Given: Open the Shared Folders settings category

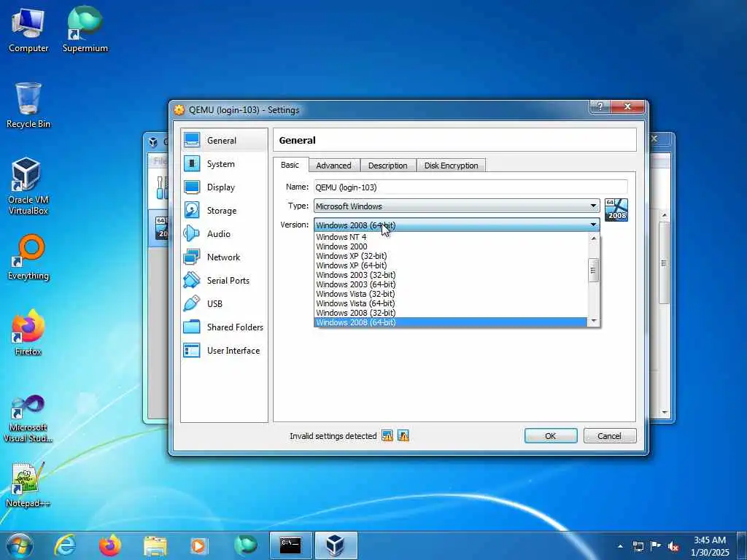Looking at the screenshot, I should (x=224, y=327).
